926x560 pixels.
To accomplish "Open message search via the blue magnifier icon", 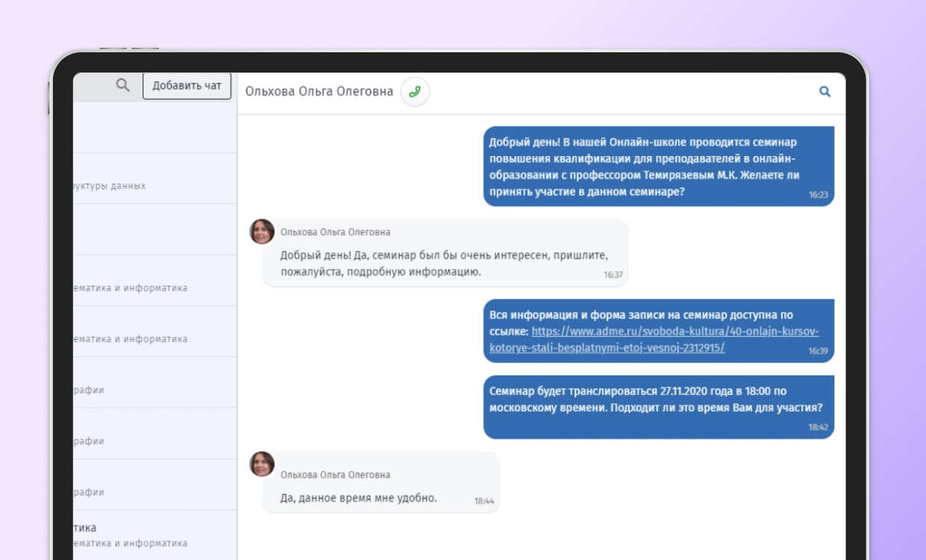I will tap(824, 91).
